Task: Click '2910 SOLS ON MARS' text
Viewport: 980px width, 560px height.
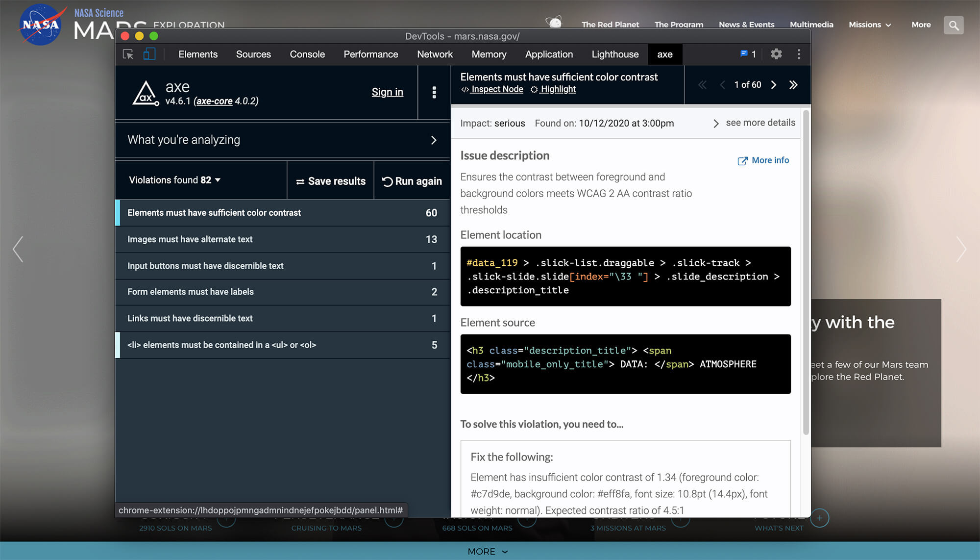Action: pos(175,528)
